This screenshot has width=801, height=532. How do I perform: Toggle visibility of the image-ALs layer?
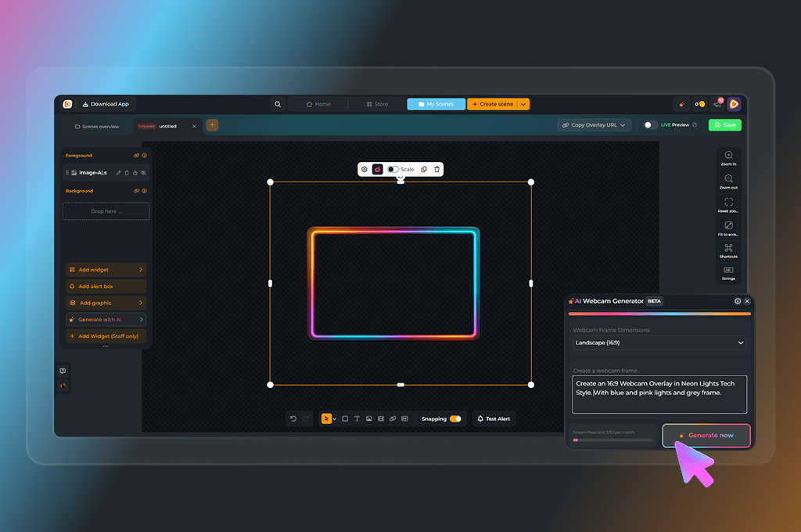(143, 172)
